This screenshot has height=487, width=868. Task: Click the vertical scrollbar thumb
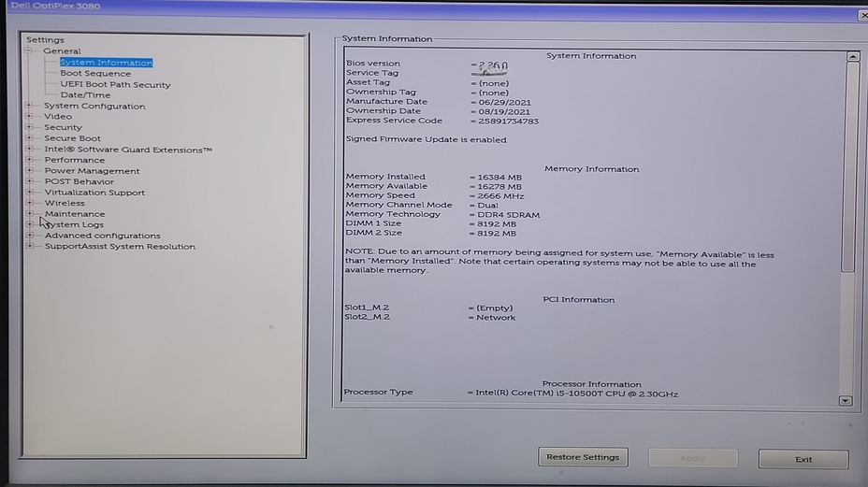pyautogui.click(x=849, y=167)
